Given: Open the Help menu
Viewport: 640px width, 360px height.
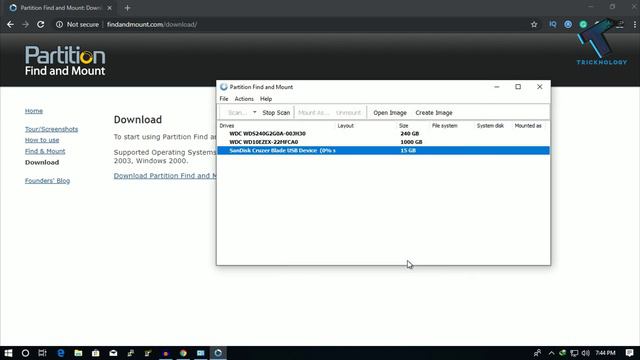Looking at the screenshot, I should 266,99.
